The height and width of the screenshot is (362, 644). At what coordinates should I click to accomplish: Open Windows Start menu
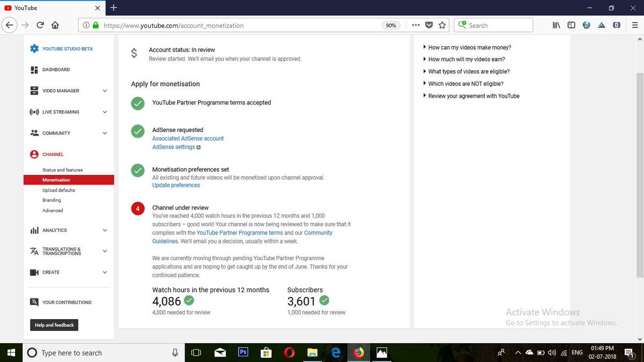[11, 352]
